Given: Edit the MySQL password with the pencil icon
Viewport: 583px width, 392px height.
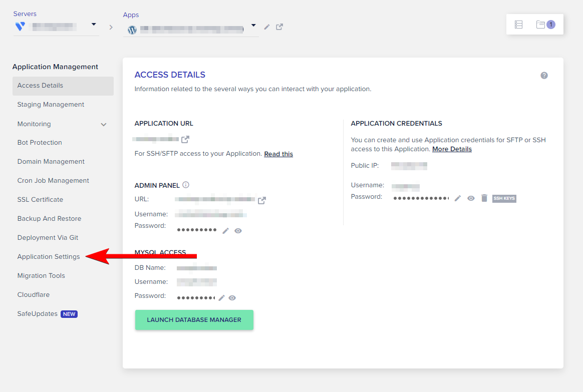Looking at the screenshot, I should [221, 297].
